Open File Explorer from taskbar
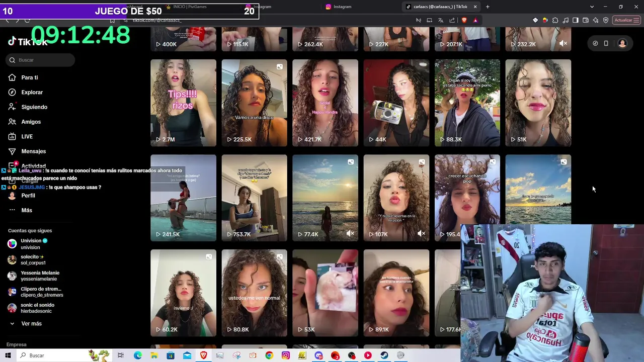Viewport: 644px width, 362px height. (154, 355)
